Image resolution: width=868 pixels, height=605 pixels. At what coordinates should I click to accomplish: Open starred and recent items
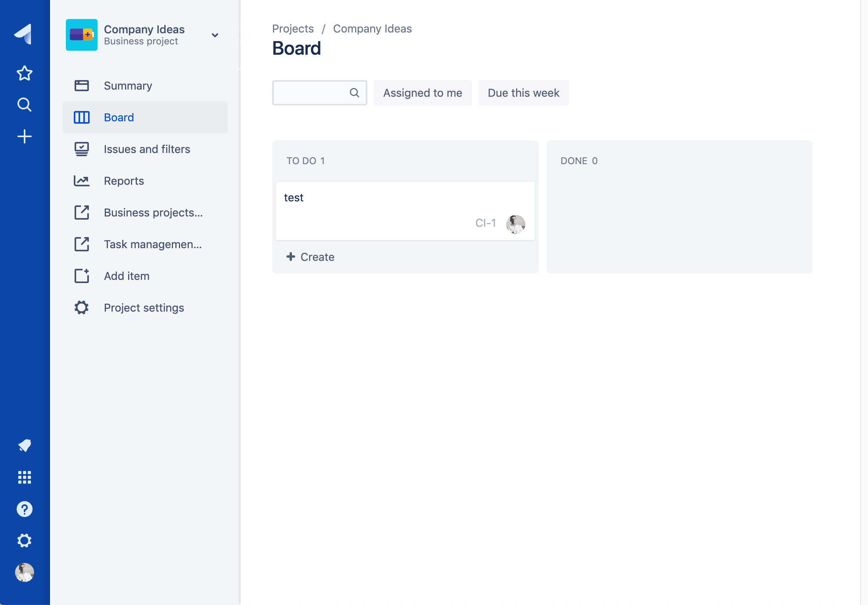pos(24,73)
